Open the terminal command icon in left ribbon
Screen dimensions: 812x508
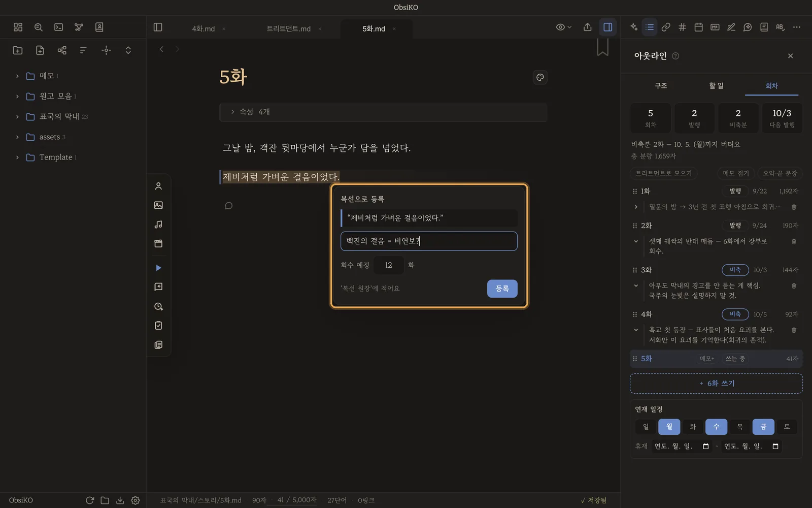[59, 27]
